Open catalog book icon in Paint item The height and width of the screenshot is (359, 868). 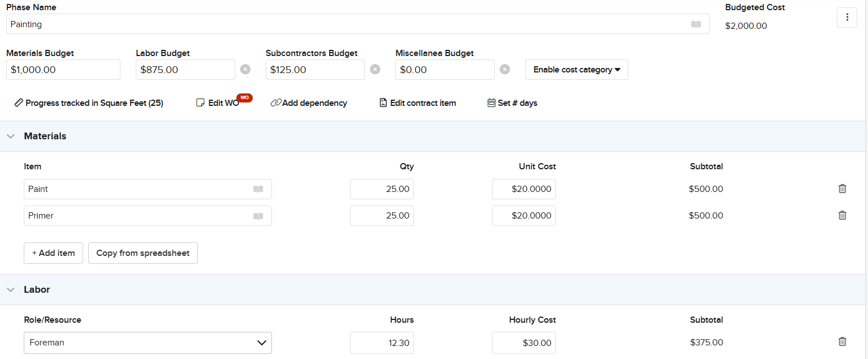click(258, 189)
